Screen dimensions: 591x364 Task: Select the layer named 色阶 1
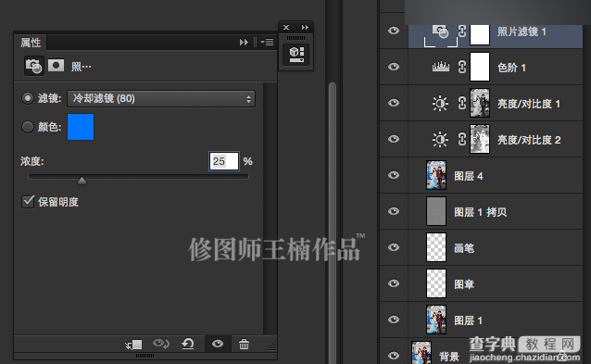coord(511,68)
